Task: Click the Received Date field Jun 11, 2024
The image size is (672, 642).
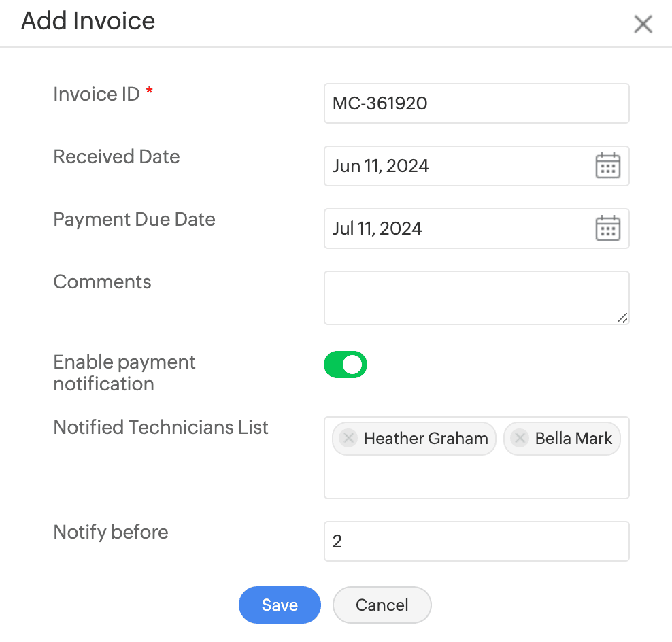Action: pos(456,166)
